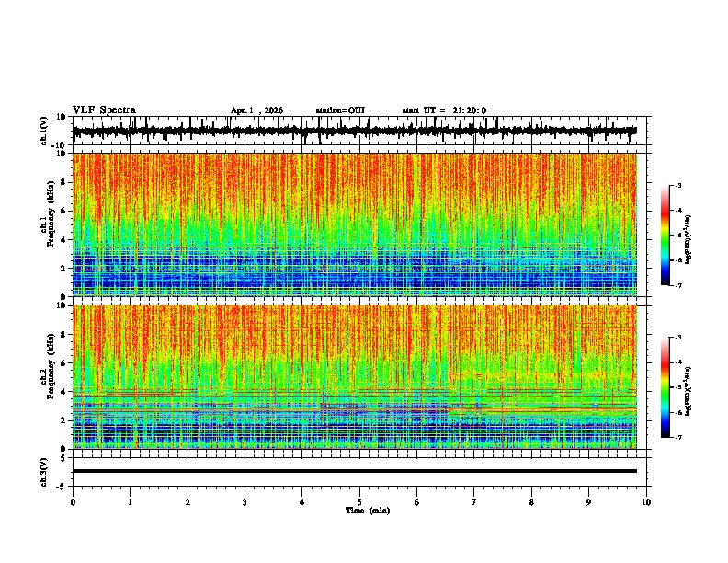Click time axis tick label "6"
728x563 pixels.
(416, 502)
